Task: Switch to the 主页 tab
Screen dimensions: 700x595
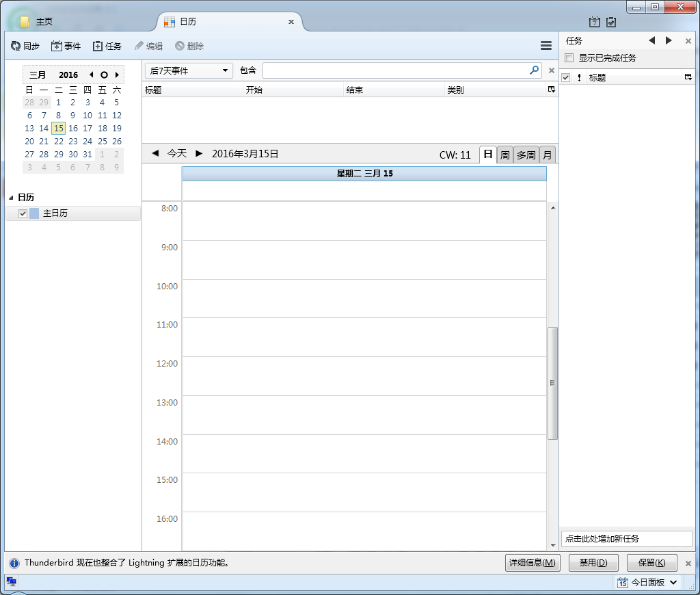Action: (x=44, y=22)
